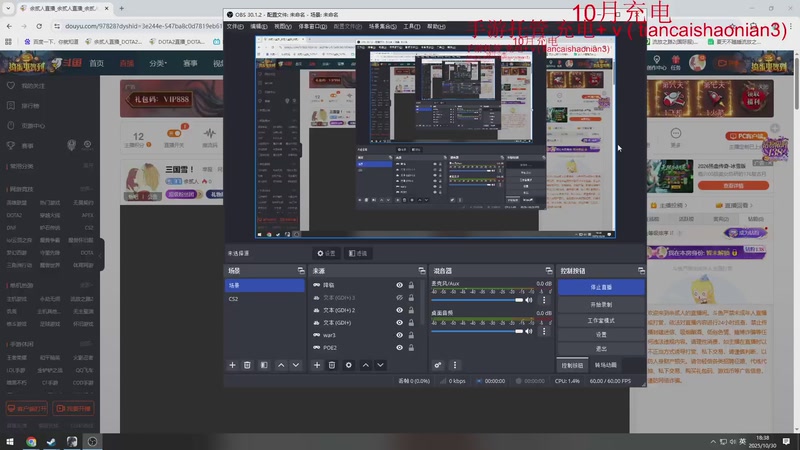Open the 场景集合 (Scene Collection) menu
The width and height of the screenshot is (800, 450).
coord(383,27)
